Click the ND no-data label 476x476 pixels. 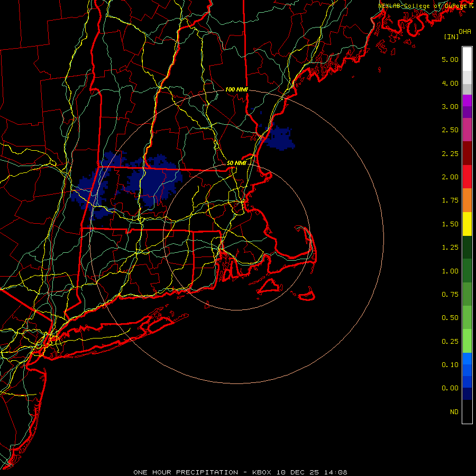(x=454, y=412)
